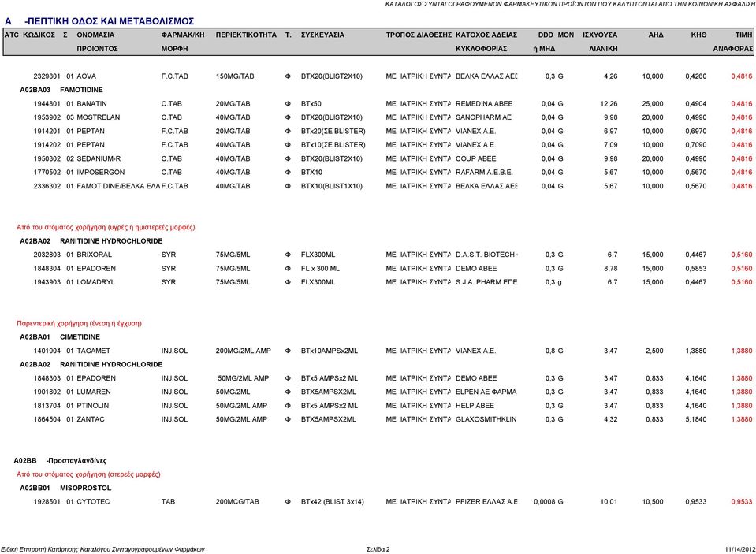Click product name CYTOTEC
Screen dimensions: 756x554
[x=93, y=502]
